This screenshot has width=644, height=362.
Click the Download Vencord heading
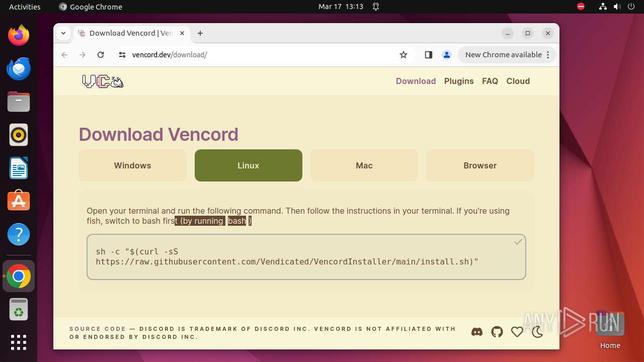pos(158,134)
